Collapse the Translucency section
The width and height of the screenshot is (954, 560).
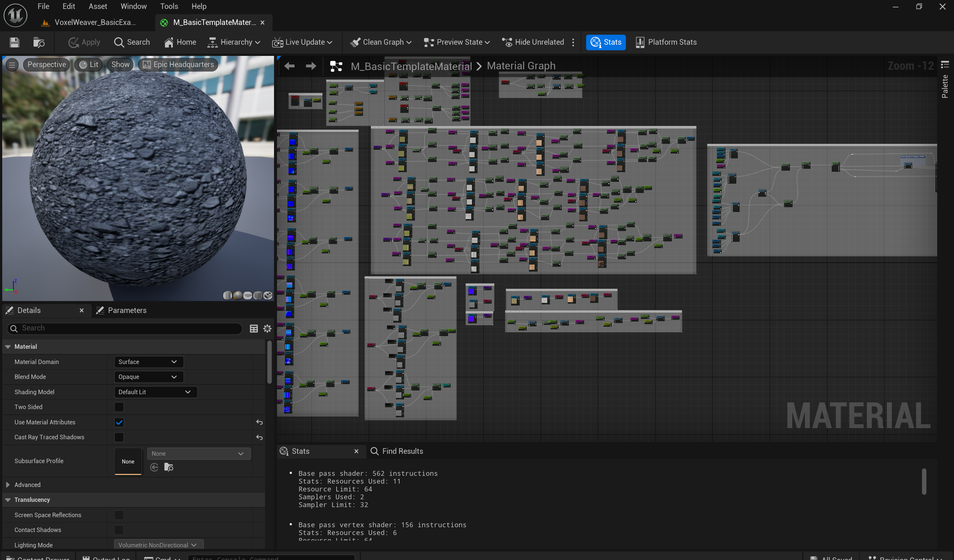7,500
